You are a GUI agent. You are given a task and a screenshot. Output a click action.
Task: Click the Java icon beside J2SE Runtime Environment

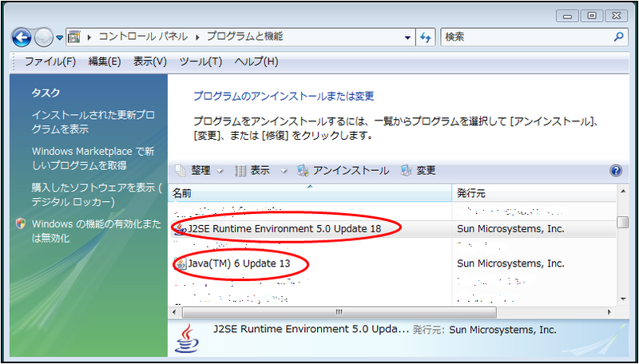click(180, 229)
